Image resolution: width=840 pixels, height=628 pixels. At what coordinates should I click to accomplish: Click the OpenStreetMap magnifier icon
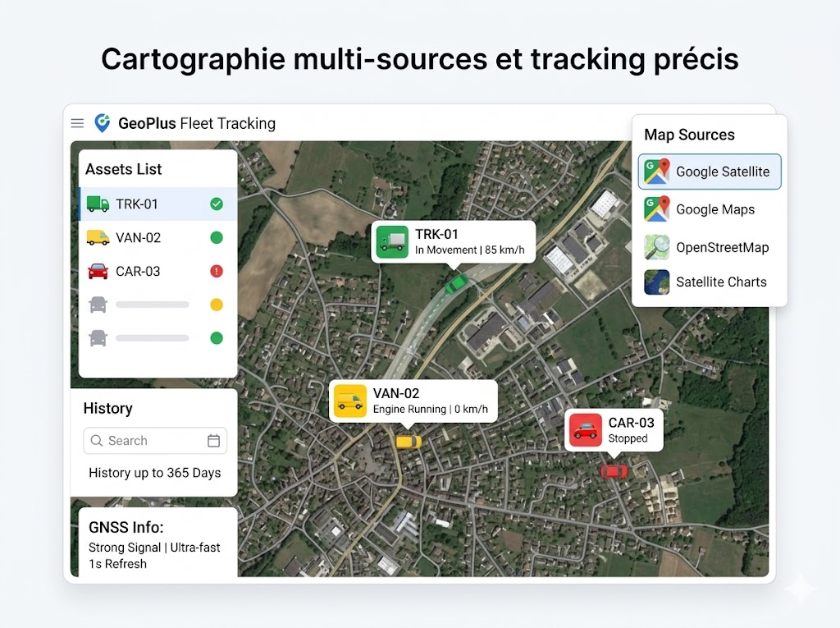(657, 247)
